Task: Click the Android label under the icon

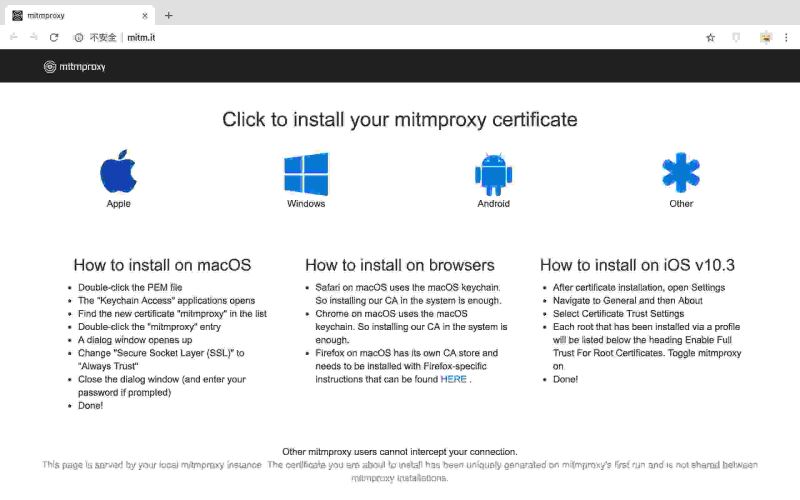Action: click(x=493, y=204)
